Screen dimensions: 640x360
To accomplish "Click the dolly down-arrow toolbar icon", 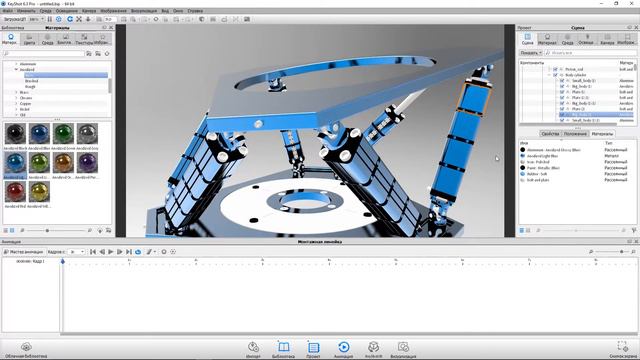I will point(88,19).
